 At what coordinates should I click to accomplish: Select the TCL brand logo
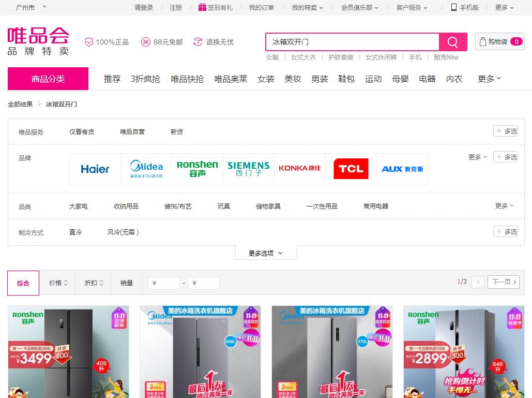click(x=351, y=169)
